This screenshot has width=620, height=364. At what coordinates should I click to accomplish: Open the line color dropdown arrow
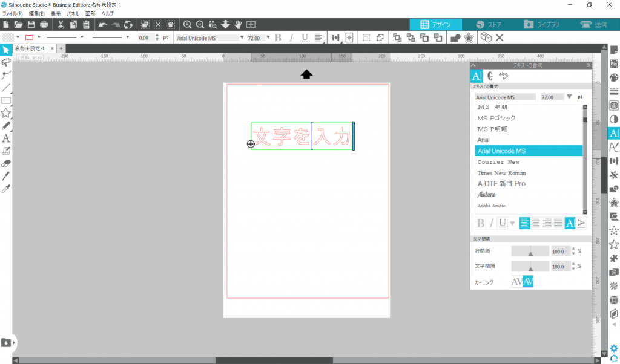pyautogui.click(x=39, y=37)
